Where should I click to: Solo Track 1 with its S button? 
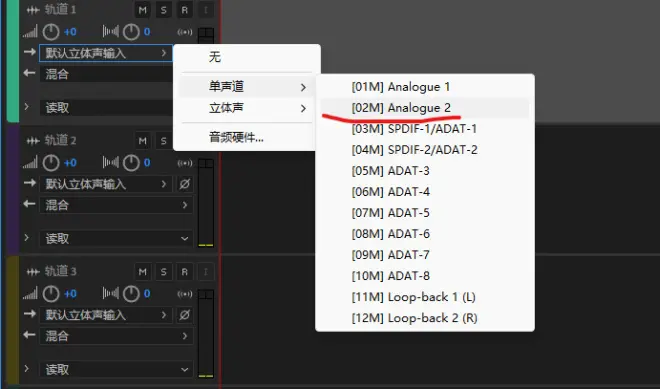[163, 10]
